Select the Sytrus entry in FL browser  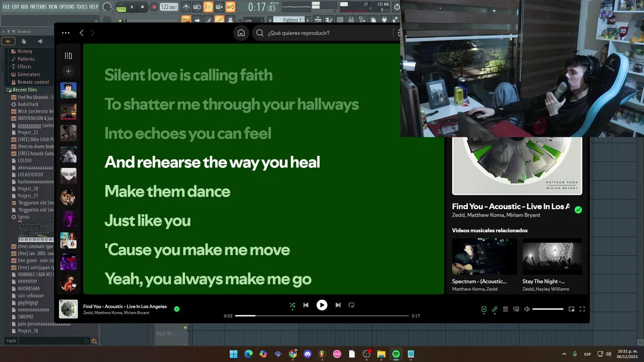click(x=23, y=217)
